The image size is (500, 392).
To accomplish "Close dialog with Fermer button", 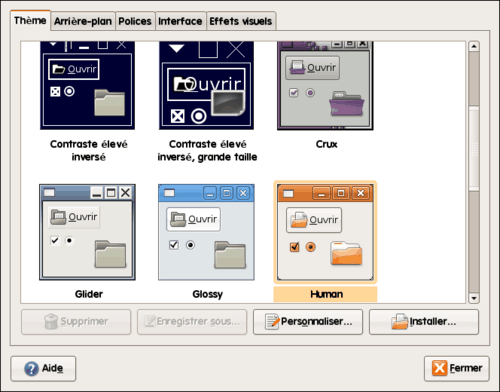I will (457, 369).
